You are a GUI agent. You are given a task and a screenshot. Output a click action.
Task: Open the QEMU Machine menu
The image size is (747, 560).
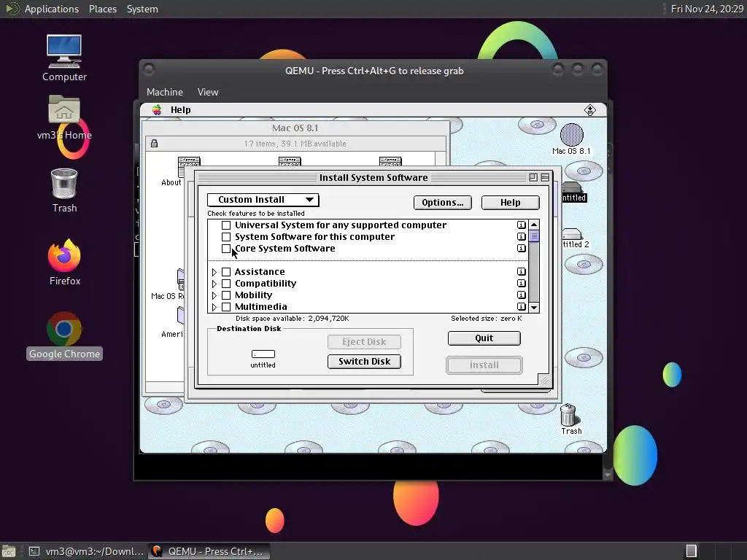point(164,92)
